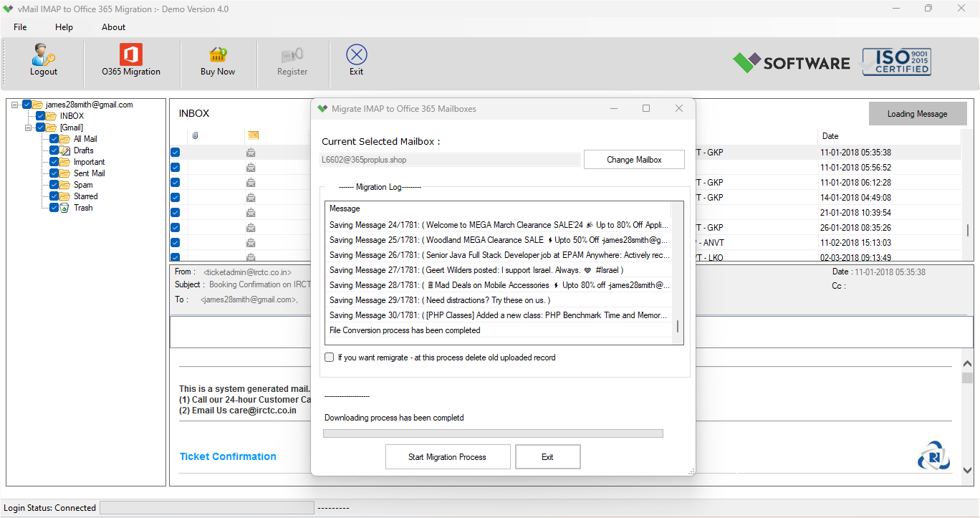Viewport: 980px width, 518px height.
Task: Uncheck the Drafts checkbox
Action: 54,150
